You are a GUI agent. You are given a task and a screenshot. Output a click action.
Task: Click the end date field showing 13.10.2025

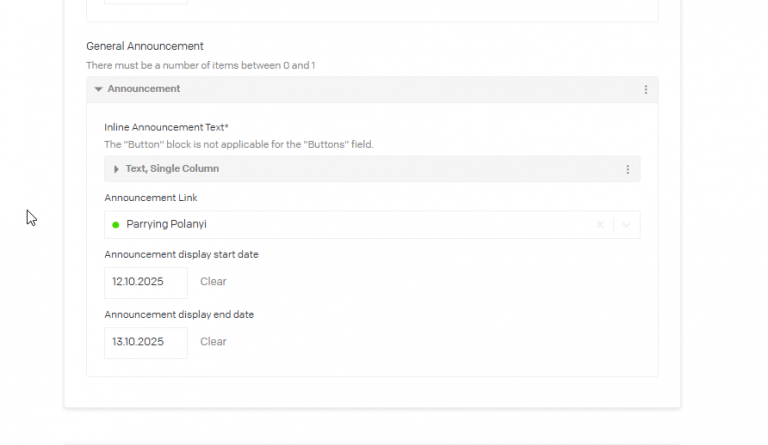145,342
